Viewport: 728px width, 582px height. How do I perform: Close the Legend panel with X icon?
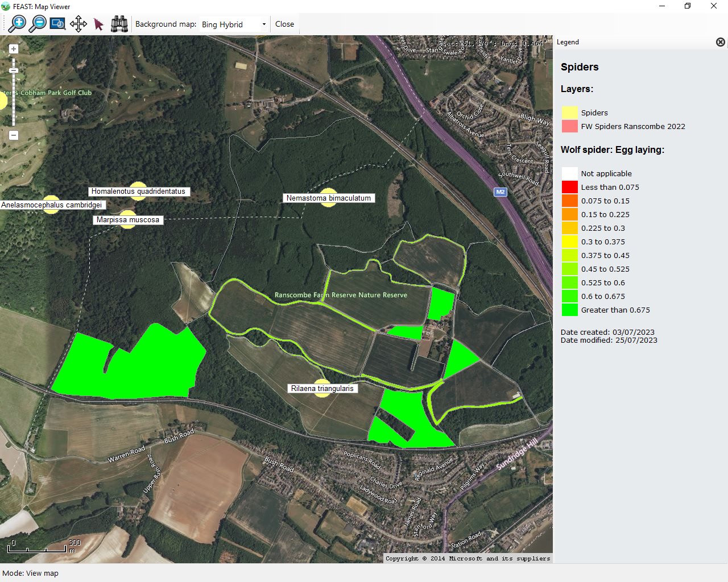(720, 42)
